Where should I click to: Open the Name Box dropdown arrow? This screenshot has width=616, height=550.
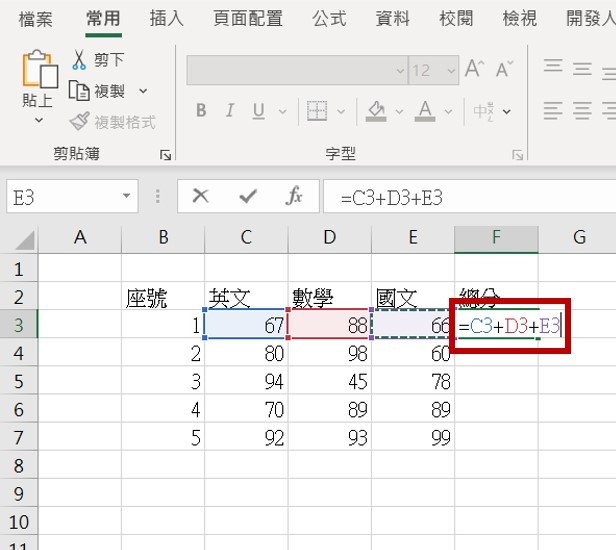coord(126,196)
